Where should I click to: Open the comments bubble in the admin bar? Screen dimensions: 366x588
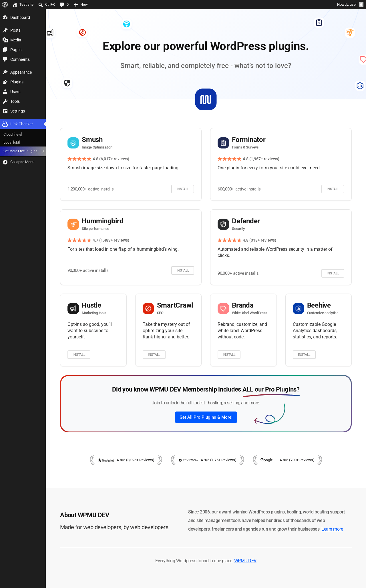tap(62, 5)
